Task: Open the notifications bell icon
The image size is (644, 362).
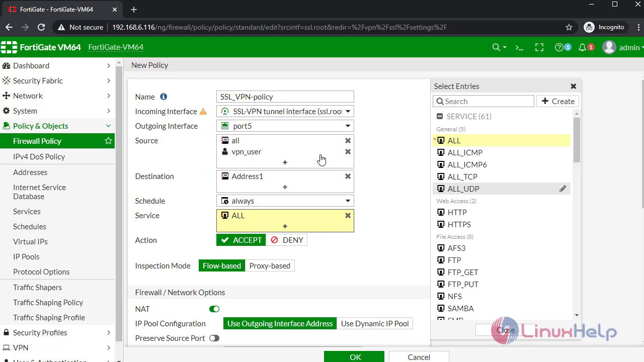Action: point(583,47)
